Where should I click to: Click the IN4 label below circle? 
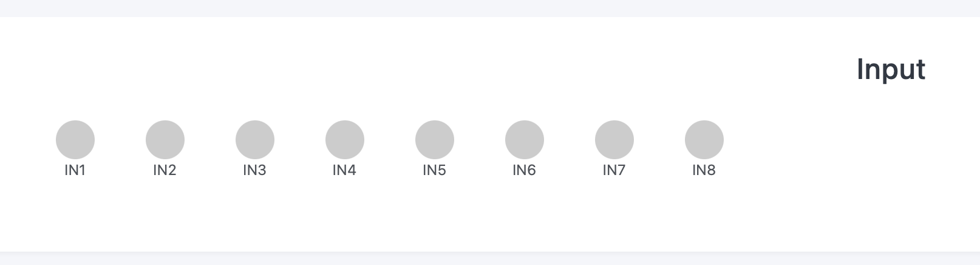click(344, 171)
